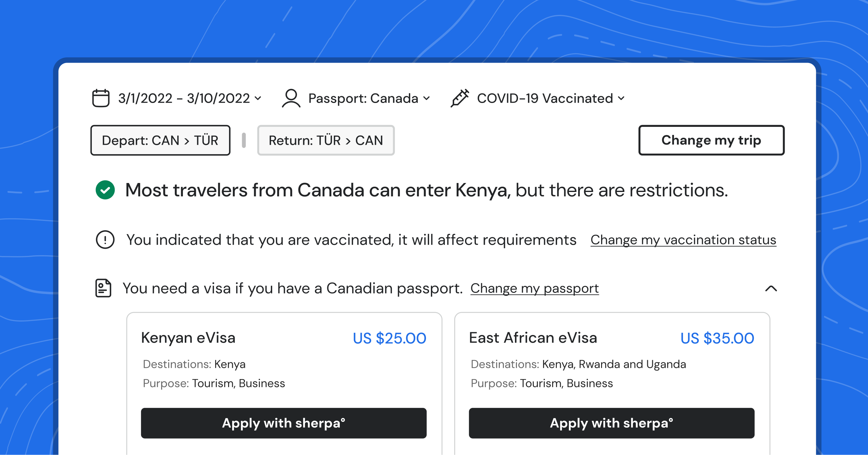Click the green checkmark status icon
868x455 pixels.
[x=105, y=190]
